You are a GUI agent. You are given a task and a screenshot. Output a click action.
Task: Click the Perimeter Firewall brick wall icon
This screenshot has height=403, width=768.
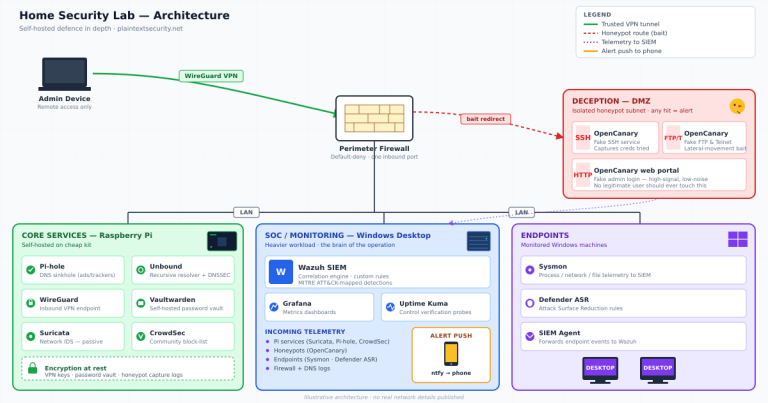pyautogui.click(x=374, y=118)
